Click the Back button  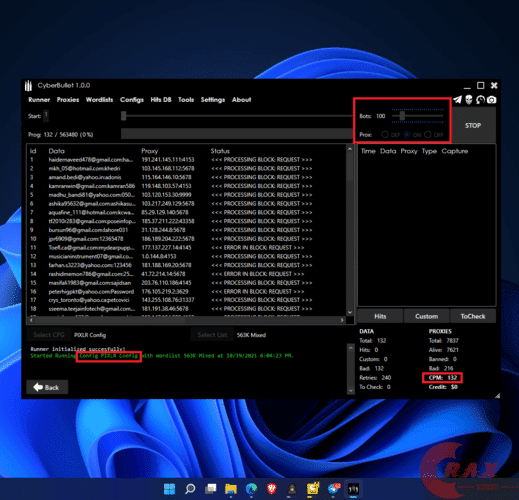pyautogui.click(x=47, y=387)
